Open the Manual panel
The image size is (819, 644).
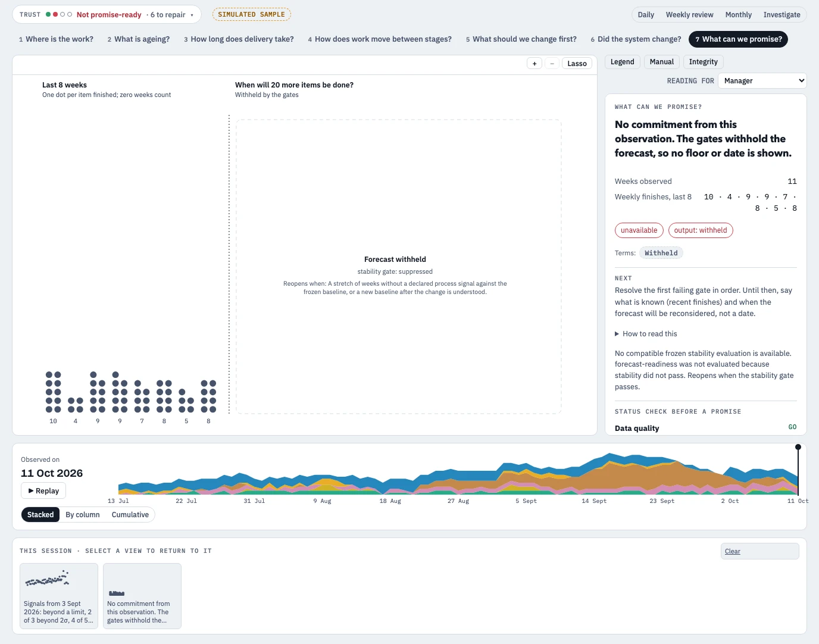662,62
